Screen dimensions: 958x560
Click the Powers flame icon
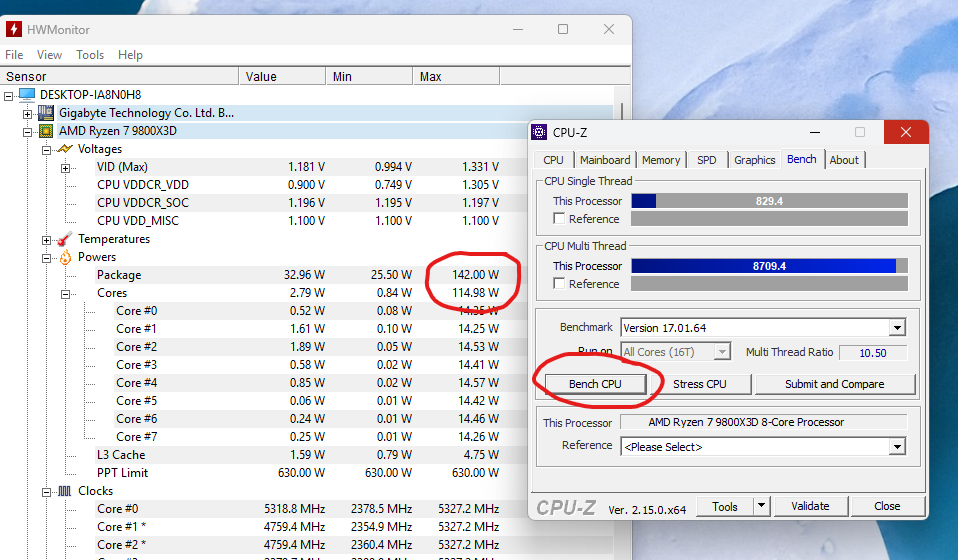[x=65, y=257]
